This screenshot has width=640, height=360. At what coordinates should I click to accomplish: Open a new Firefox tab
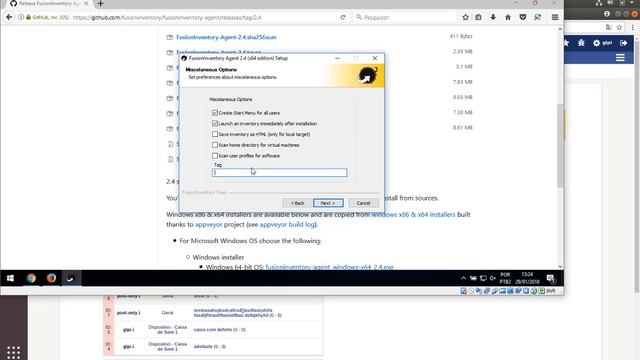pos(100,4)
